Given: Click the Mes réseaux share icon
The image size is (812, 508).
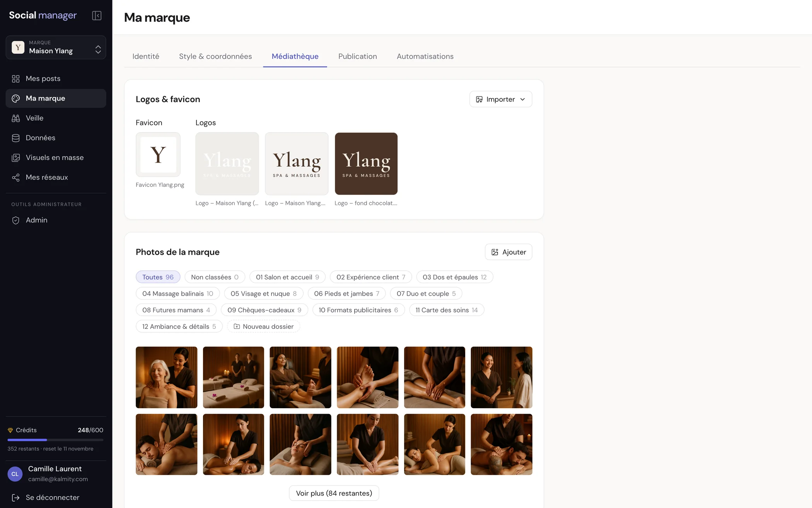Looking at the screenshot, I should click(x=15, y=177).
